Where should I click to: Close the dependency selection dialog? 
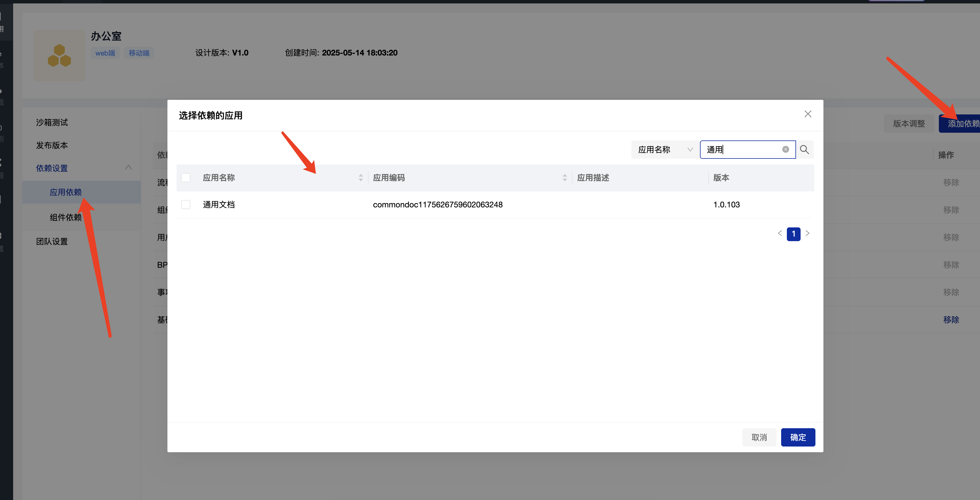click(x=808, y=114)
